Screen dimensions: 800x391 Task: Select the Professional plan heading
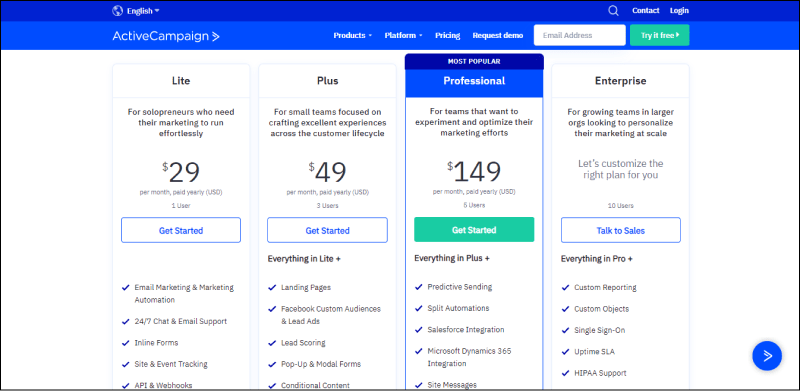474,81
